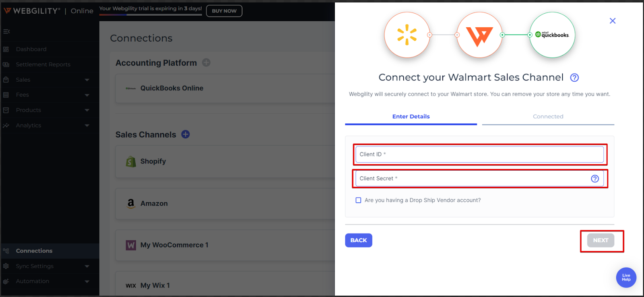Collapse sidebar with hamburger menu icon
644x297 pixels.
(6, 31)
